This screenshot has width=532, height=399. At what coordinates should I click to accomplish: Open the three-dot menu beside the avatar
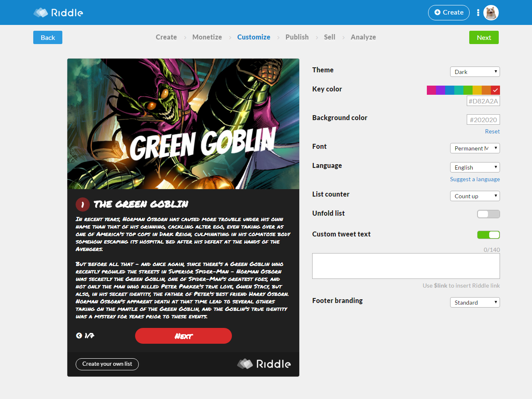478,12
